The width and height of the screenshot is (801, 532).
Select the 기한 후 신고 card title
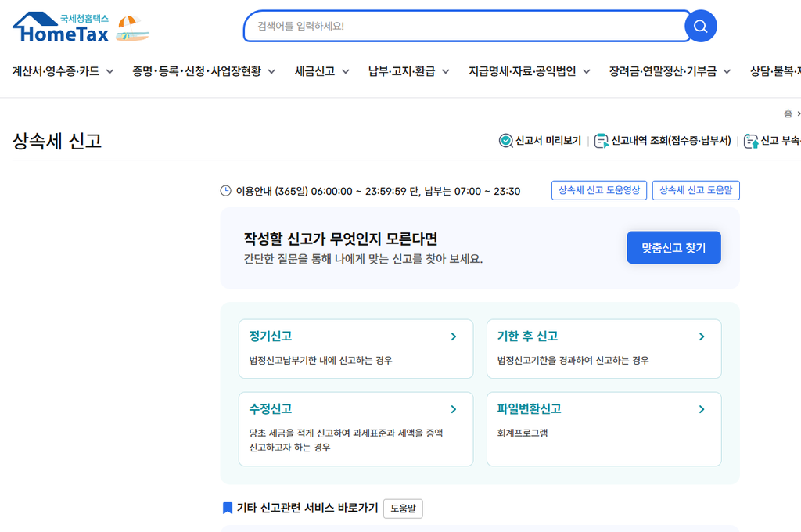point(527,336)
